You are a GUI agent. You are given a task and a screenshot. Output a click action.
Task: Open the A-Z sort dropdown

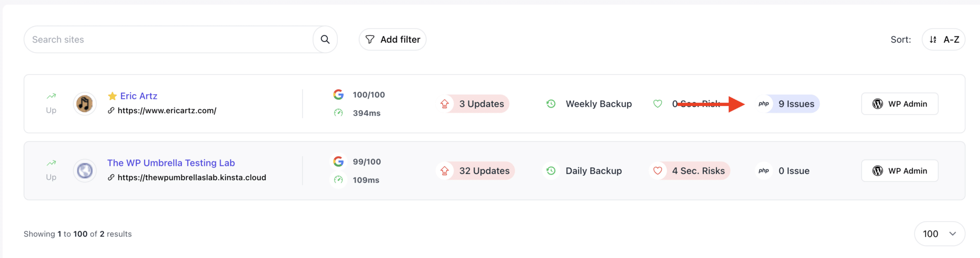[943, 40]
